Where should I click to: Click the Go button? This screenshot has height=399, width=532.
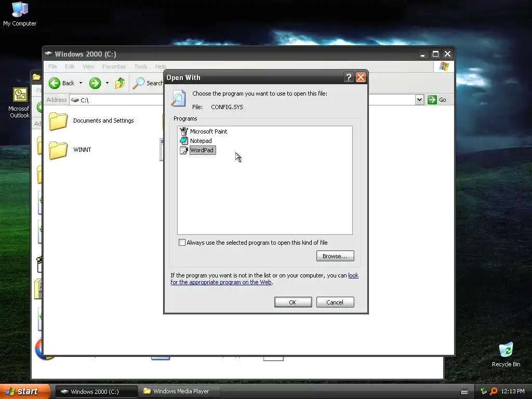click(437, 100)
